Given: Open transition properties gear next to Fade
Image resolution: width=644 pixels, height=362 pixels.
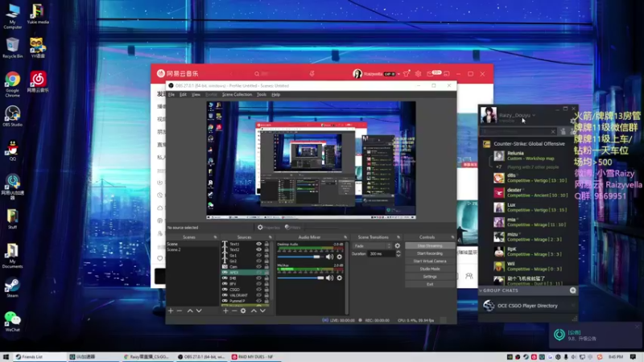Looking at the screenshot, I should (x=397, y=246).
